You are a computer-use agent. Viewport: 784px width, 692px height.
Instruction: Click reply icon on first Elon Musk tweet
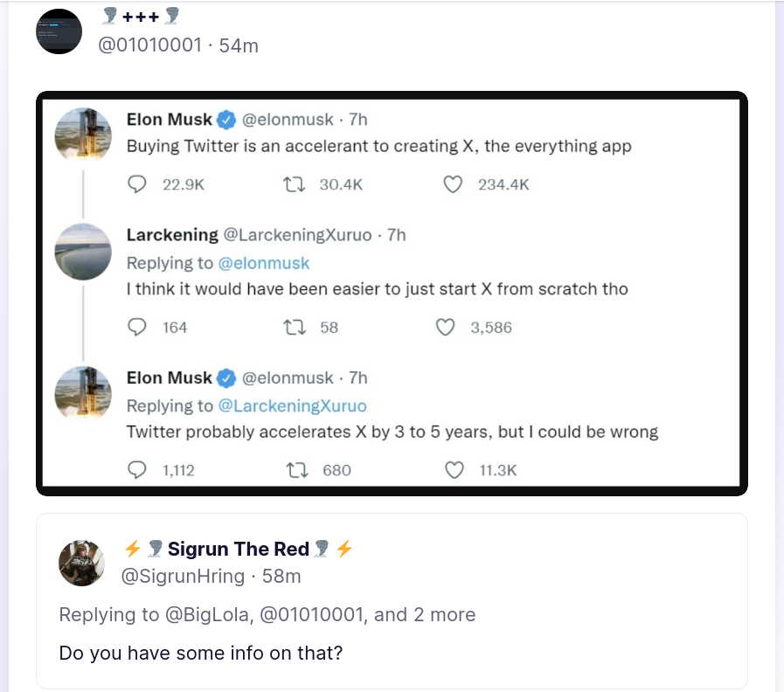(x=137, y=184)
